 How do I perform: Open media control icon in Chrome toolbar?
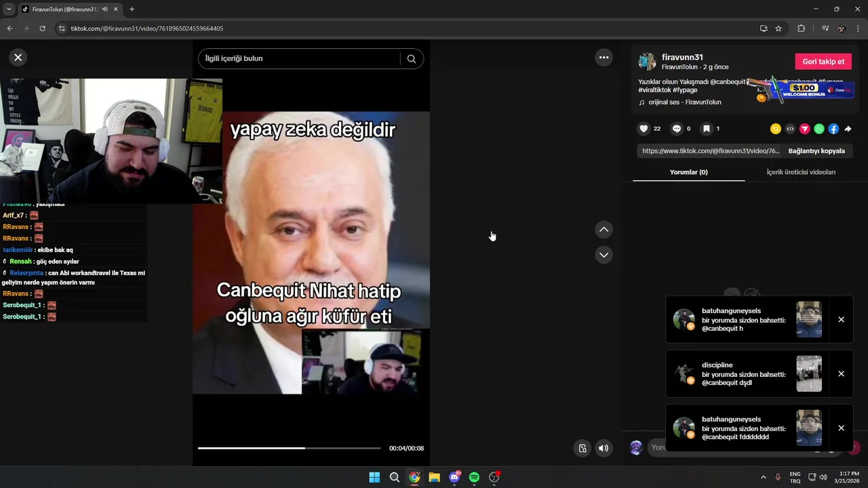pos(825,28)
